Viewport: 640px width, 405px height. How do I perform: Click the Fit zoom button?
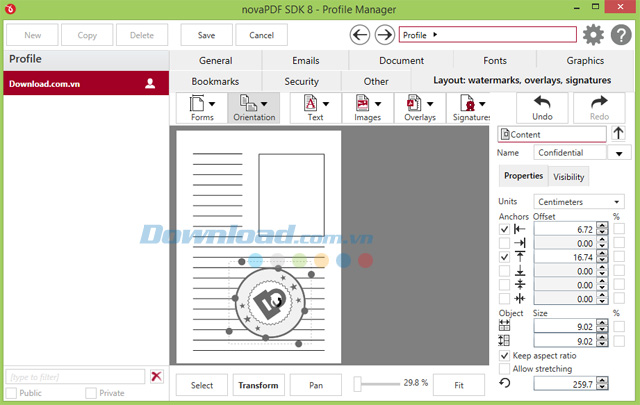tap(459, 385)
